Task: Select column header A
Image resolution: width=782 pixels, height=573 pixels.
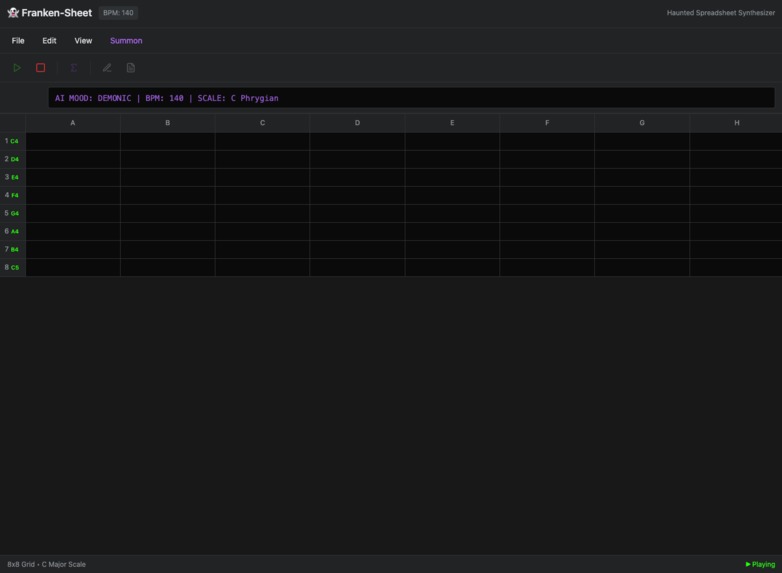Action: tap(73, 123)
